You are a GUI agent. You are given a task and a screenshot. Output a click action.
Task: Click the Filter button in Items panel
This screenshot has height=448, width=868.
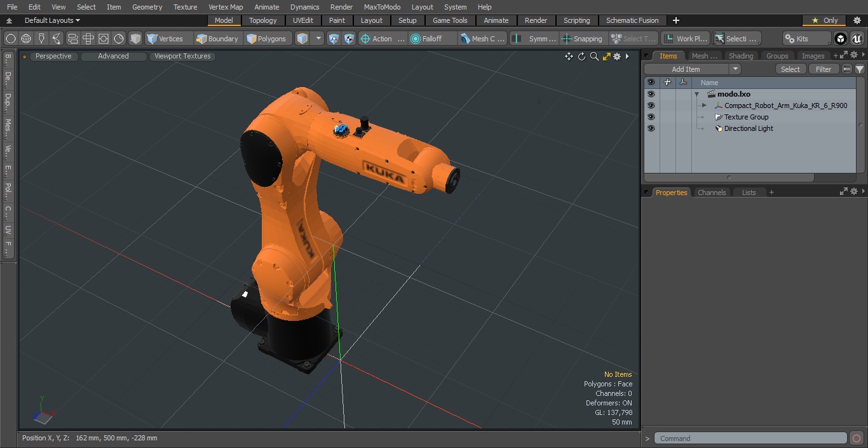824,69
